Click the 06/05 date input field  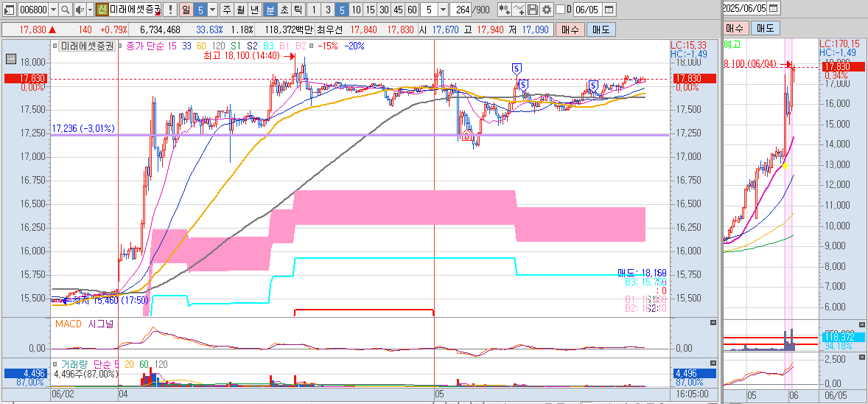pyautogui.click(x=587, y=10)
